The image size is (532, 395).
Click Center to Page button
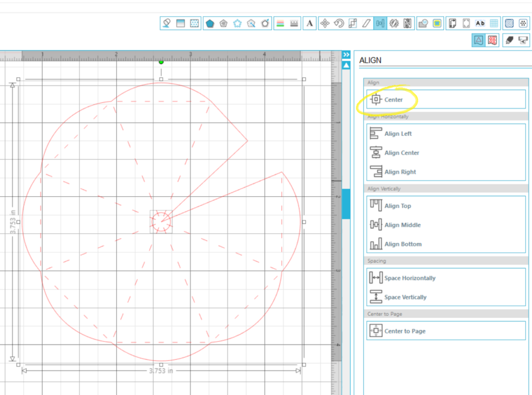click(x=404, y=331)
